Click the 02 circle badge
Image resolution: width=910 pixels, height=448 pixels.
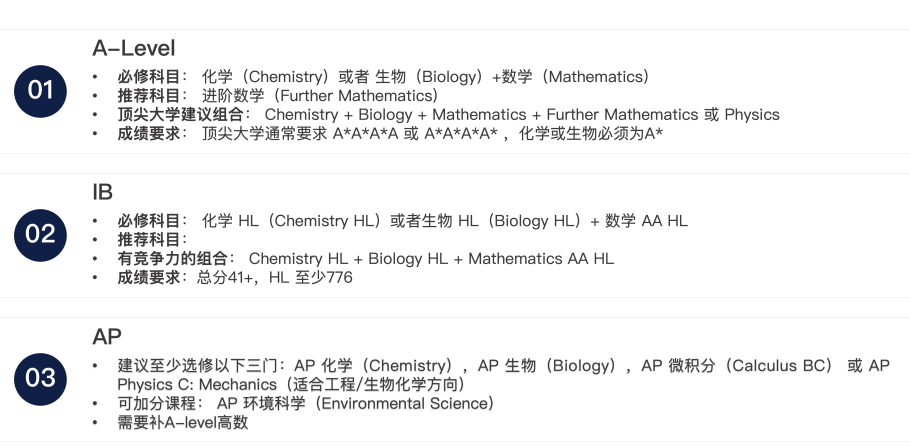coord(40,235)
